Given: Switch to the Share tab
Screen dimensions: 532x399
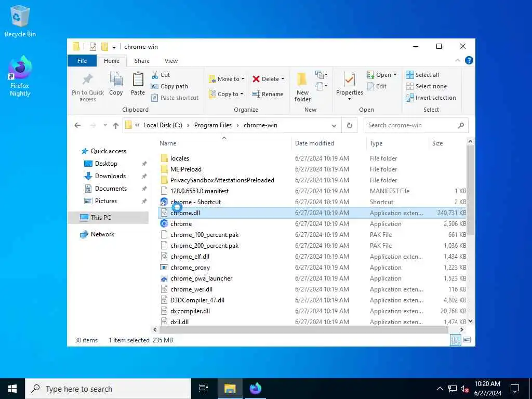Looking at the screenshot, I should point(142,61).
